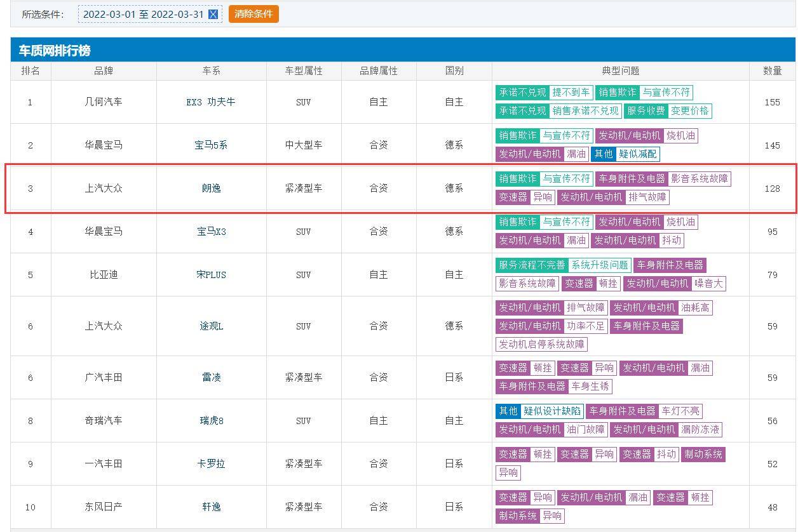Click the 清除条件 button

point(254,14)
